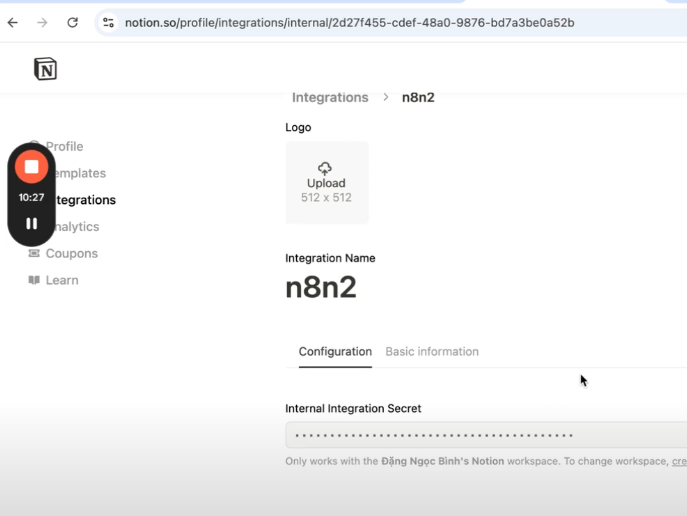Switch to the Basic information tab
Image resolution: width=687 pixels, height=516 pixels.
click(432, 352)
